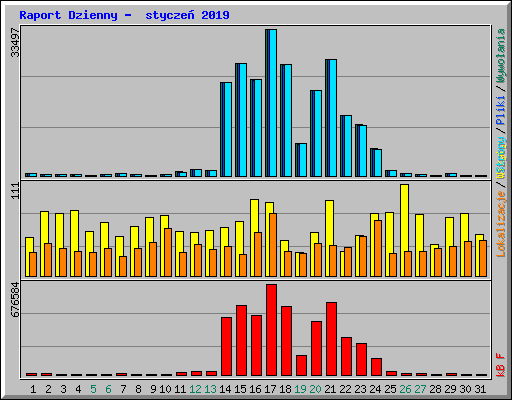Select the red kB bar for day 21
This screenshot has width=512, height=400.
click(331, 339)
